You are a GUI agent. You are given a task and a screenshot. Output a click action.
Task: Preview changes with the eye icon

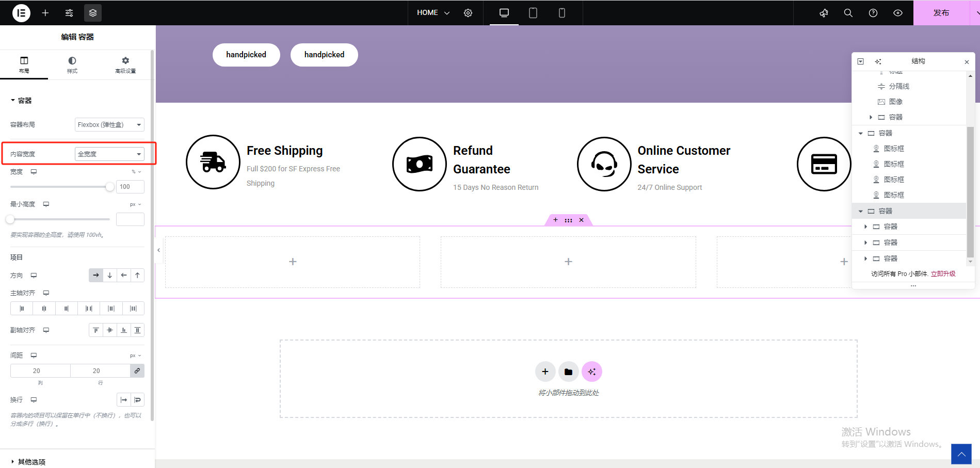[898, 13]
